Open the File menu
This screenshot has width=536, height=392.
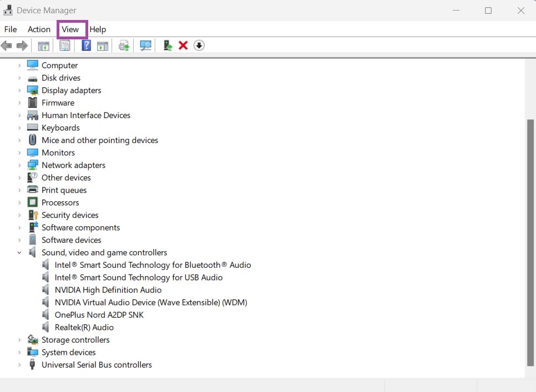[11, 29]
